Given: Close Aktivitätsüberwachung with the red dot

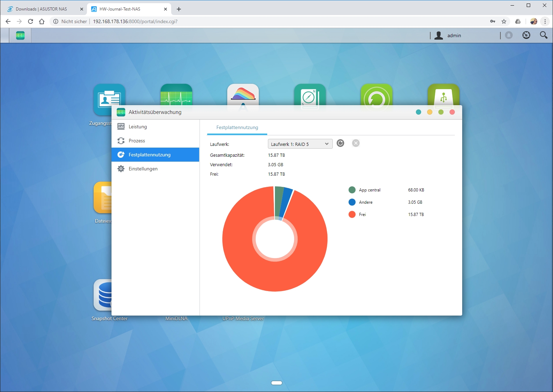Looking at the screenshot, I should tap(452, 112).
